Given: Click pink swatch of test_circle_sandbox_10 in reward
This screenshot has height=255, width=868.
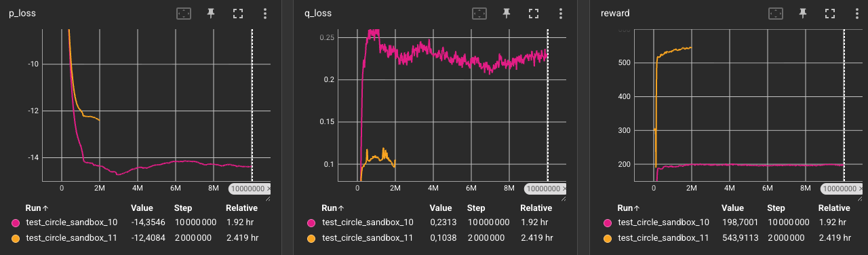Looking at the screenshot, I should click(x=607, y=222).
